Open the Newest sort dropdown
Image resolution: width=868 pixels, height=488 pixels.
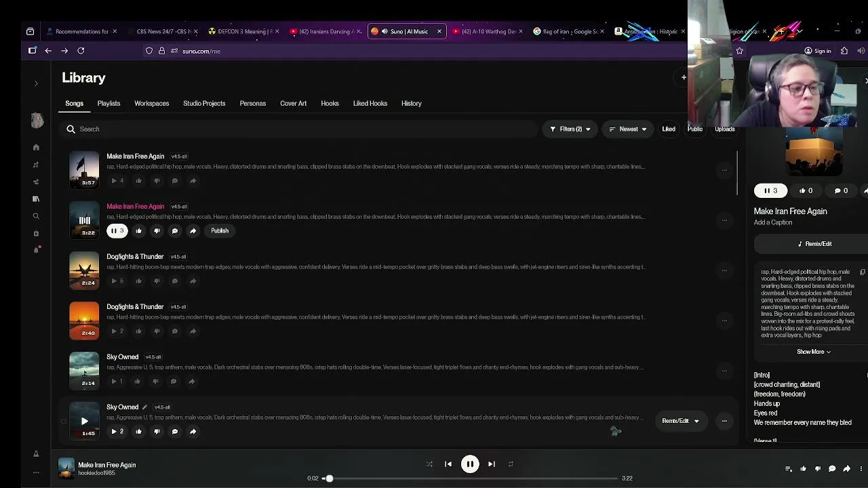(x=628, y=129)
